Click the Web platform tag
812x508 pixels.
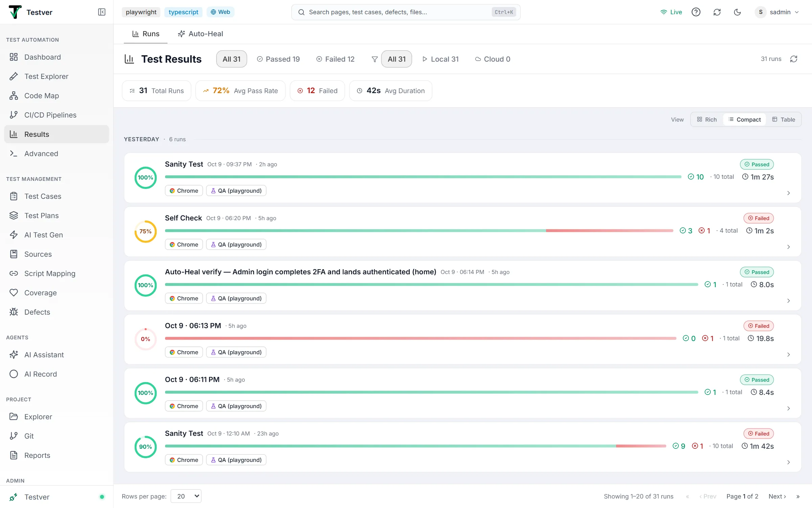point(221,12)
